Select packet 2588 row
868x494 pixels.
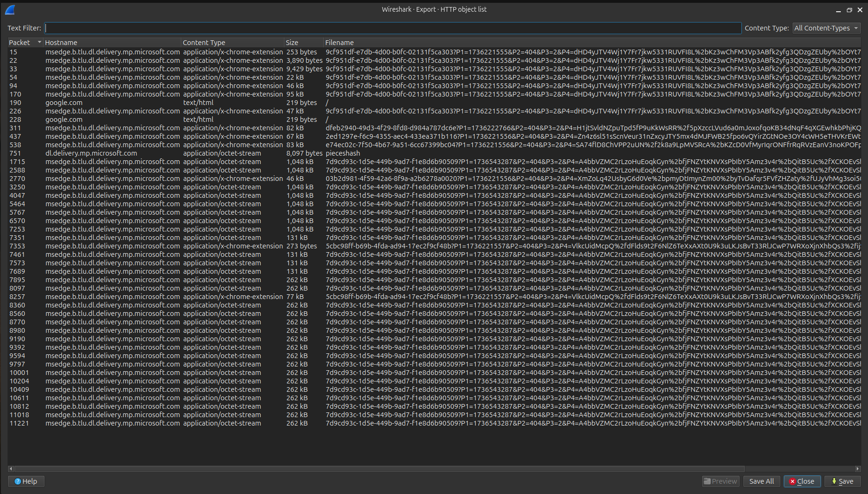click(434, 170)
